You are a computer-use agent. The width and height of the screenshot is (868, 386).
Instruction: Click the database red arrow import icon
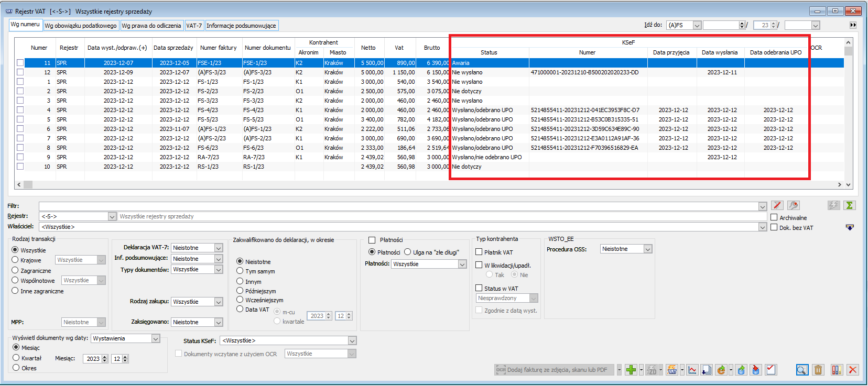coord(756,370)
